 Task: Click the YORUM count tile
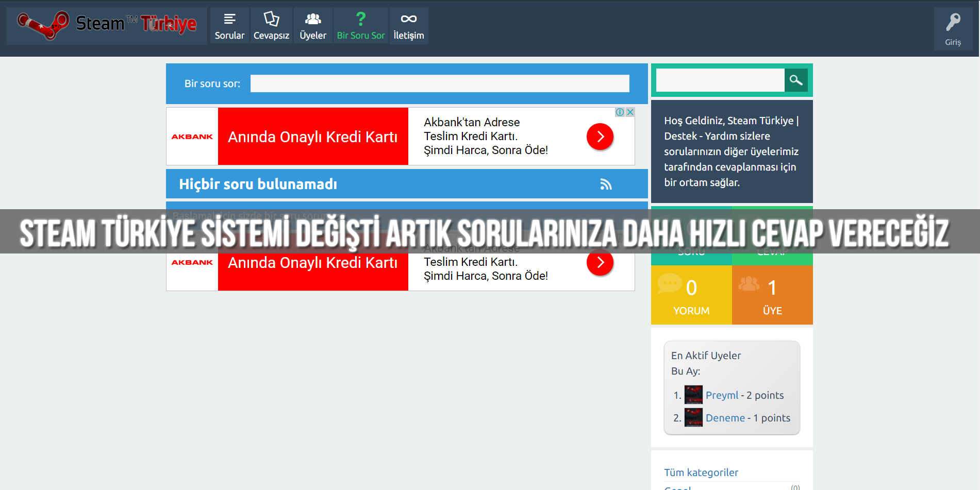click(x=691, y=295)
